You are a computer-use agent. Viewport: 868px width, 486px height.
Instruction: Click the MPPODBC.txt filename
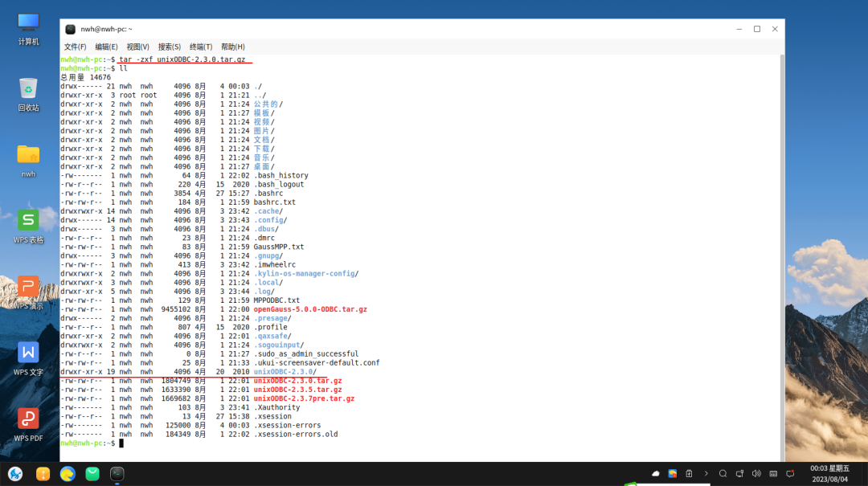point(276,300)
